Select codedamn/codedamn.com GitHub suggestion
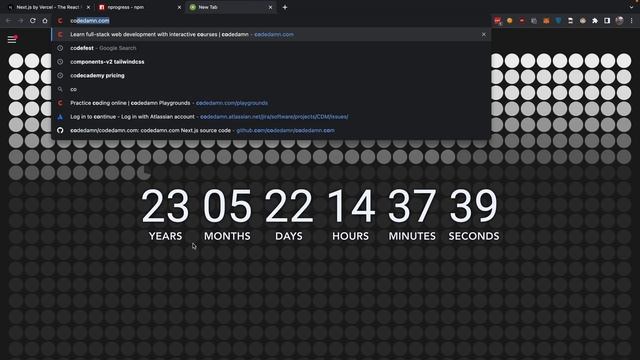This screenshot has width=640, height=360. 271,130
